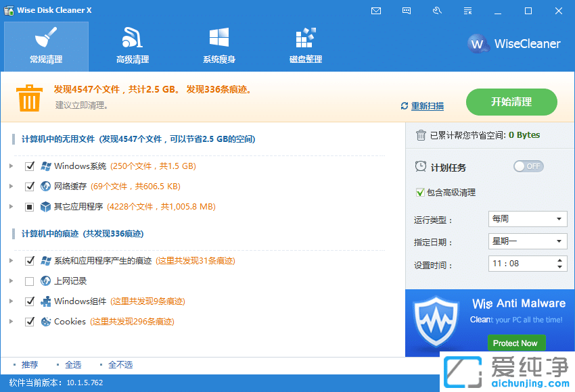Click the Windows系统 flag icon

(45, 166)
